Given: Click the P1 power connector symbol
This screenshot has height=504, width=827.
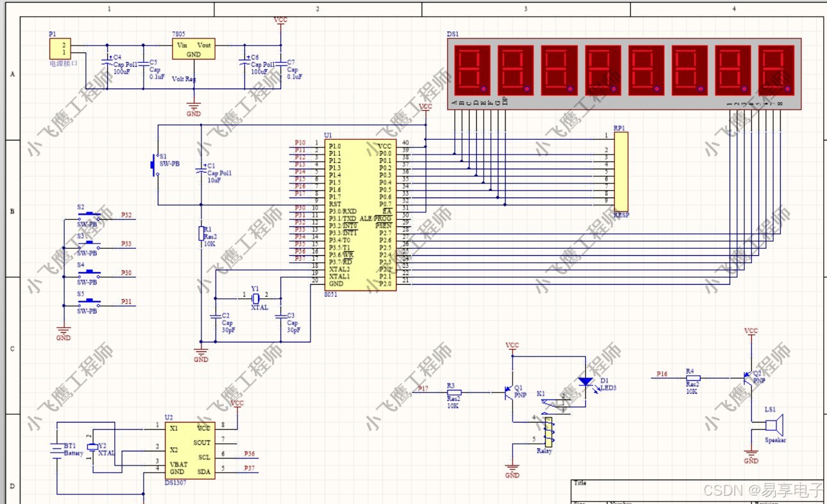Looking at the screenshot, I should click(x=60, y=49).
